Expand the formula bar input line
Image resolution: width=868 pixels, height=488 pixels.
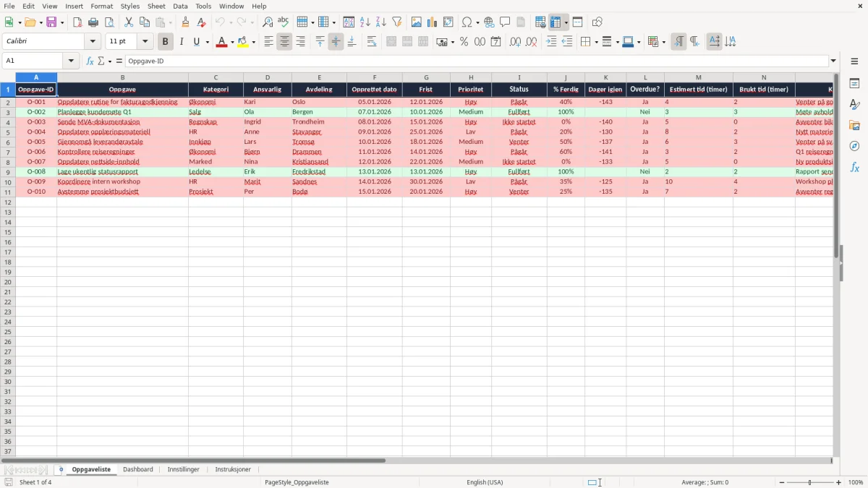(833, 61)
